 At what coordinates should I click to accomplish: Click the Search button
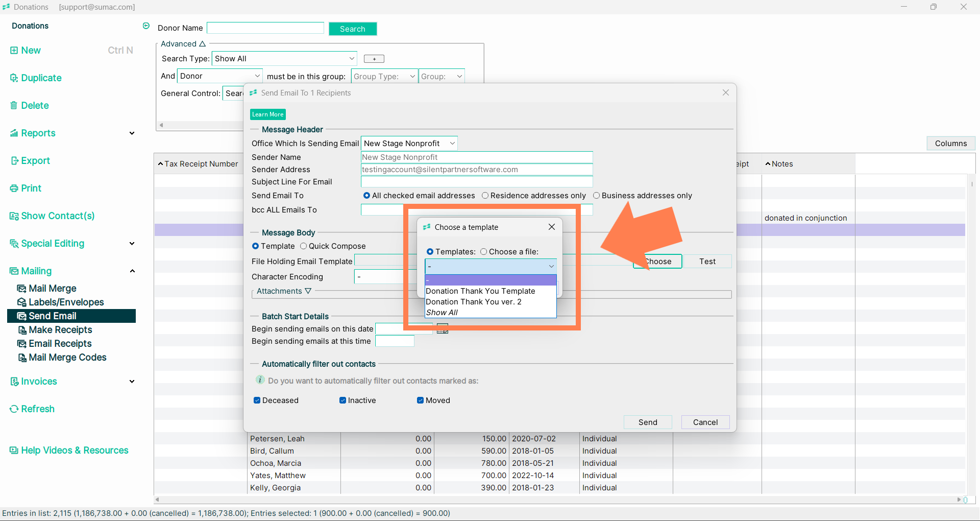click(x=353, y=29)
